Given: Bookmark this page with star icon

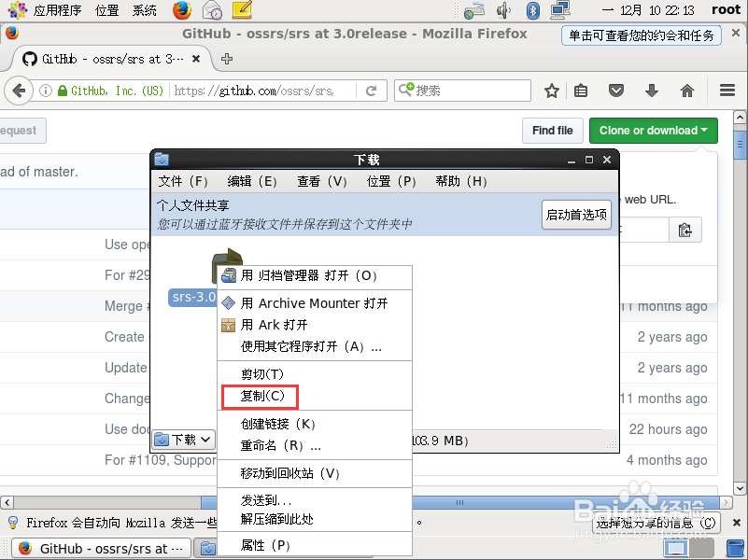Looking at the screenshot, I should point(552,91).
